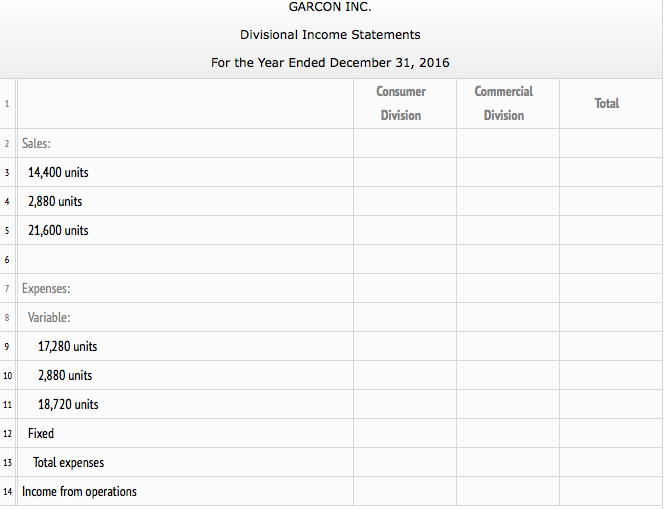Image resolution: width=672 pixels, height=509 pixels.
Task: Click the Consumer Division cell for 14,400 units
Action: tap(405, 172)
